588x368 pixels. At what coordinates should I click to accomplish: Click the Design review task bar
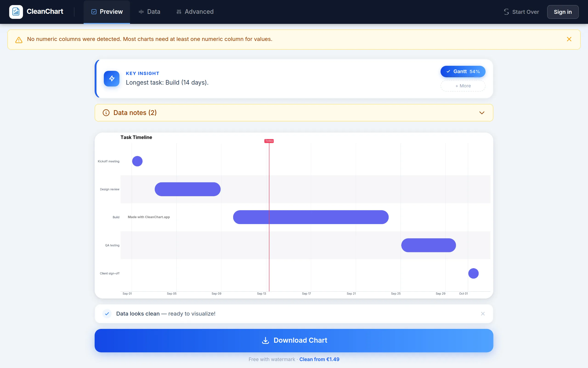188,189
